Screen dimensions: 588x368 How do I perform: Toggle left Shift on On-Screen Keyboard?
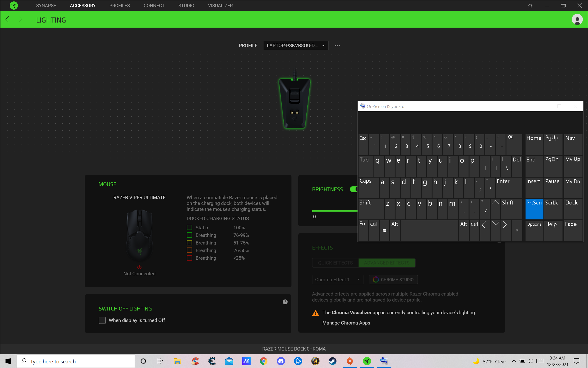[371, 209]
